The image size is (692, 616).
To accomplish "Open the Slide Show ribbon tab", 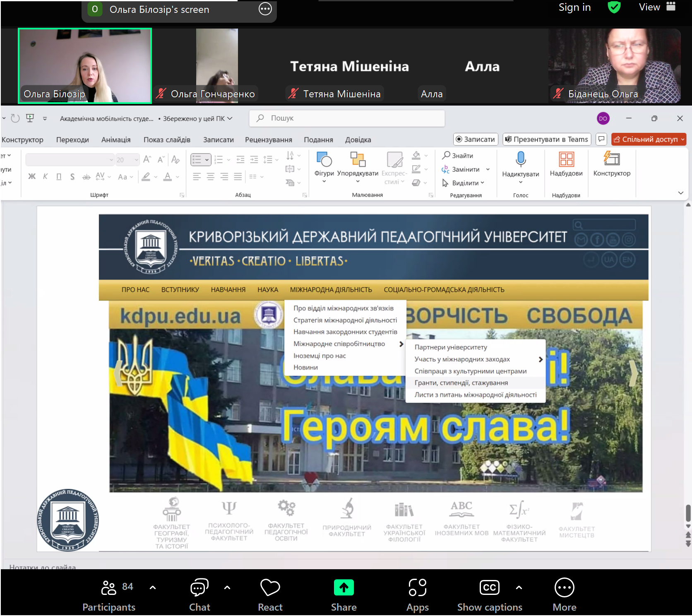I will click(167, 140).
